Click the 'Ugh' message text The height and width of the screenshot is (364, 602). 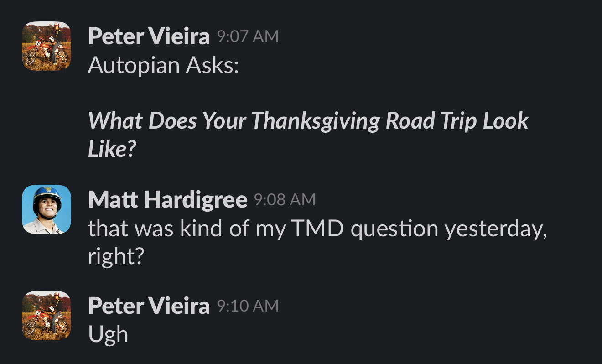(108, 335)
